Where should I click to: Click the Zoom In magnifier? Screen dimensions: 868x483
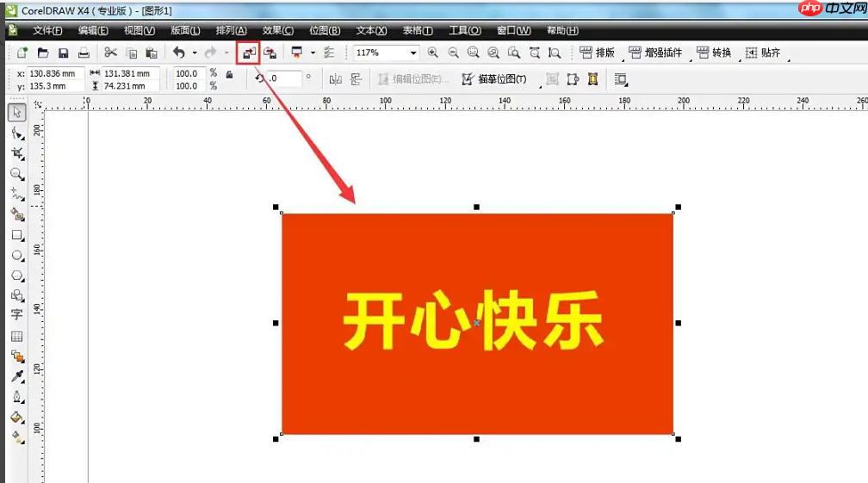(433, 53)
